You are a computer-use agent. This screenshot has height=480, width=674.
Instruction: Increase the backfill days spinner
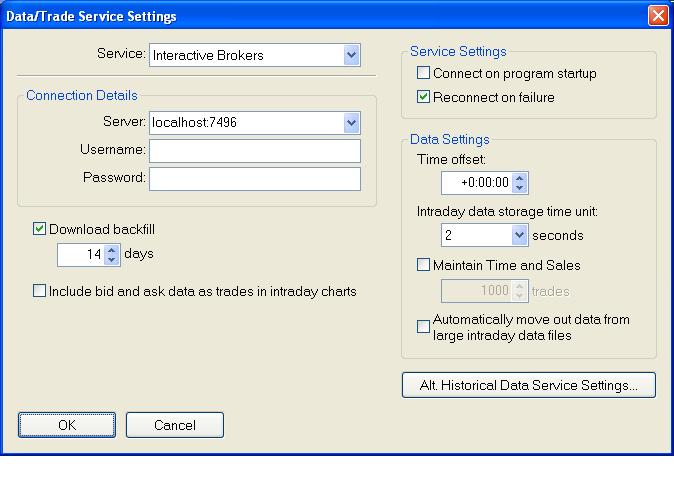tap(112, 249)
